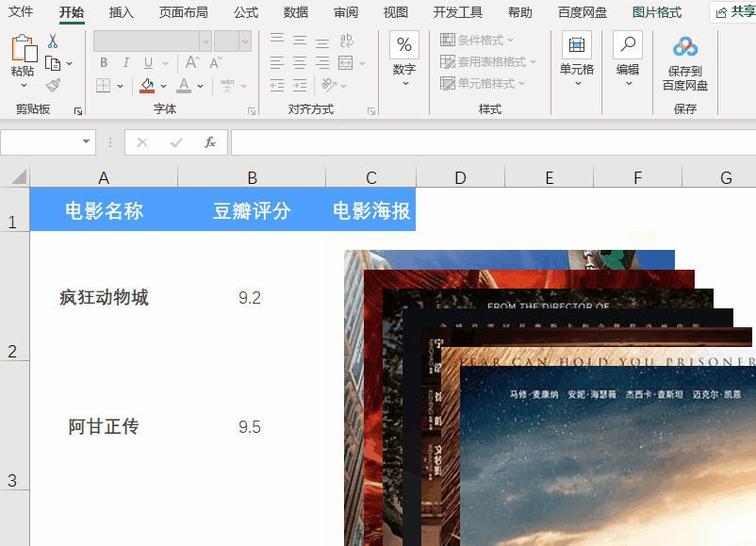
Task: Switch to the 插入 tab
Action: click(121, 12)
